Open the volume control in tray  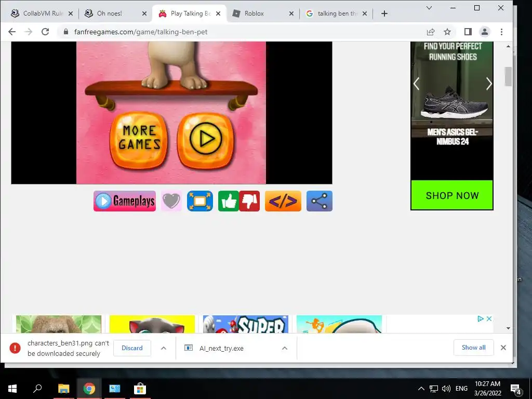pyautogui.click(x=446, y=389)
